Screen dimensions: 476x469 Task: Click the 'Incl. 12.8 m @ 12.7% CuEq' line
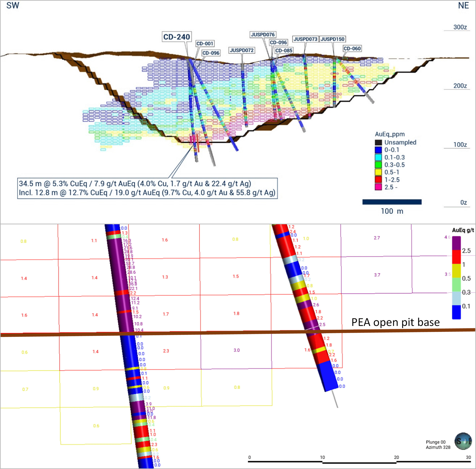(147, 193)
